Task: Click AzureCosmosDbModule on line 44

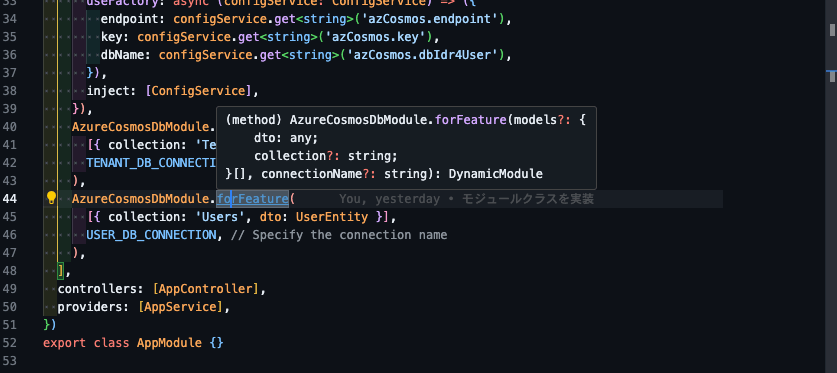Action: coord(140,199)
